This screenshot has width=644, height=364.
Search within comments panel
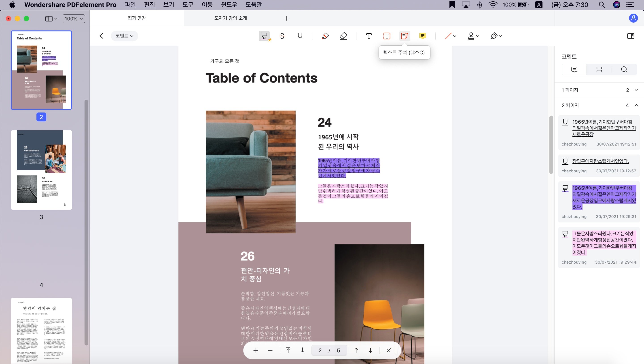click(624, 69)
